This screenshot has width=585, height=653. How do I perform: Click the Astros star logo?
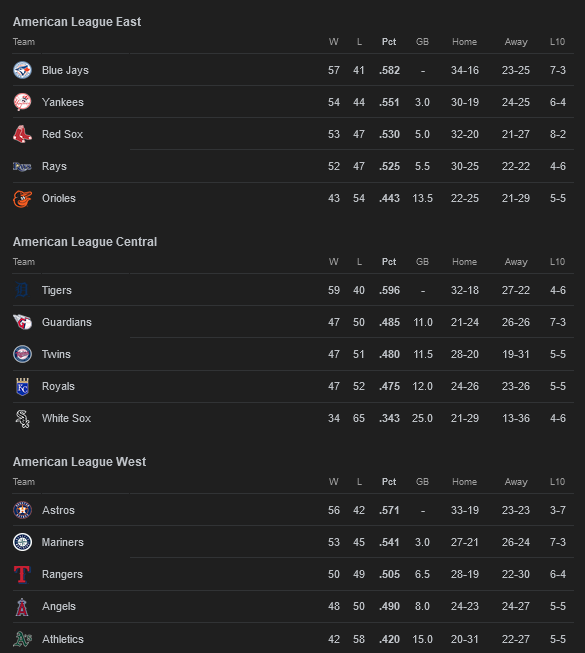[x=22, y=510]
